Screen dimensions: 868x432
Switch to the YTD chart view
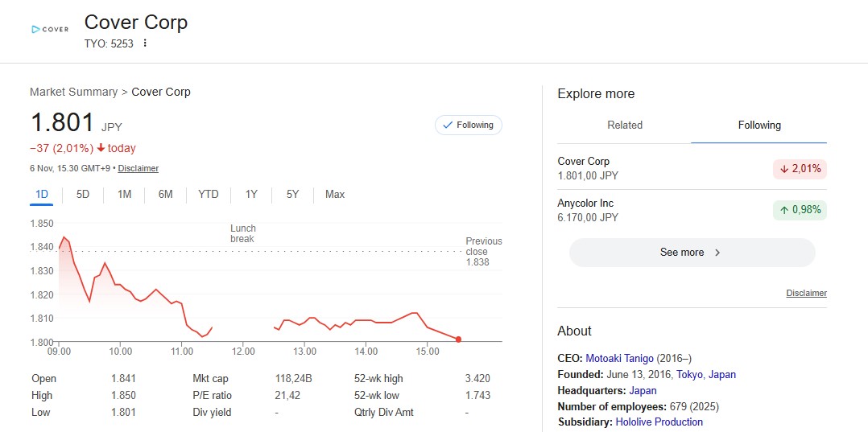click(208, 194)
